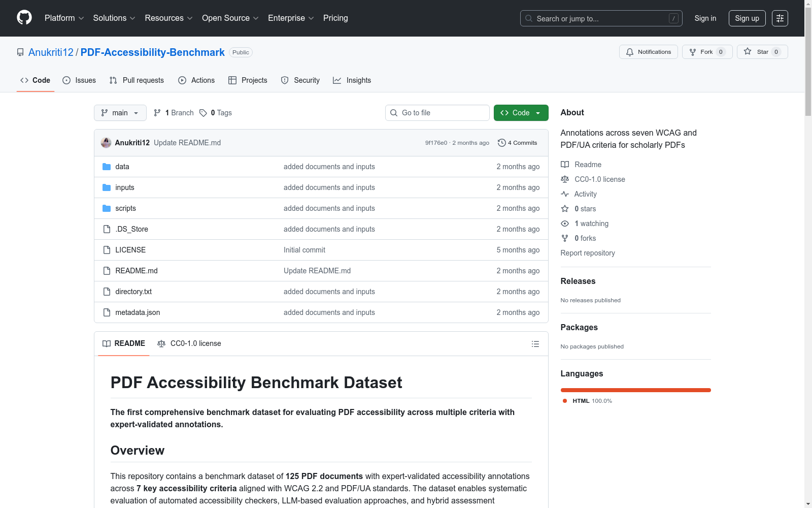Viewport: 812px width, 508px height.
Task: Click the file icon beside LICENSE
Action: coord(107,250)
